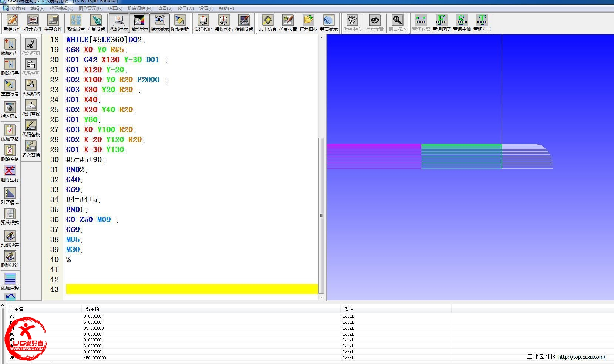Click the yellow highlighted line 43
The height and width of the screenshot is (364, 614).
pos(192,289)
